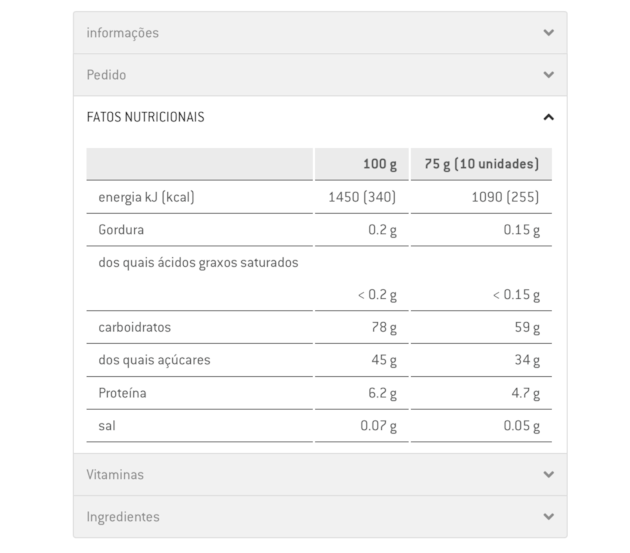Open the informações accordion header
Screen dimensions: 630x553
pyautogui.click(x=320, y=33)
